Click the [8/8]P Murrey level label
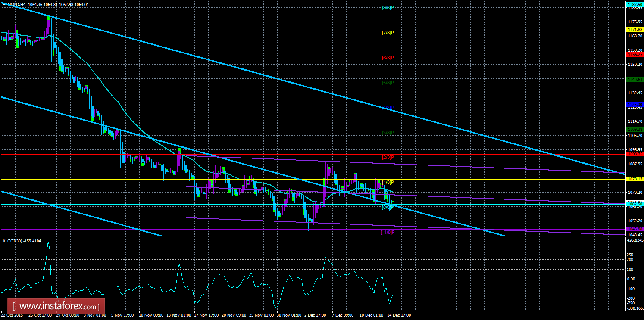The width and height of the screenshot is (644, 320). coord(388,8)
